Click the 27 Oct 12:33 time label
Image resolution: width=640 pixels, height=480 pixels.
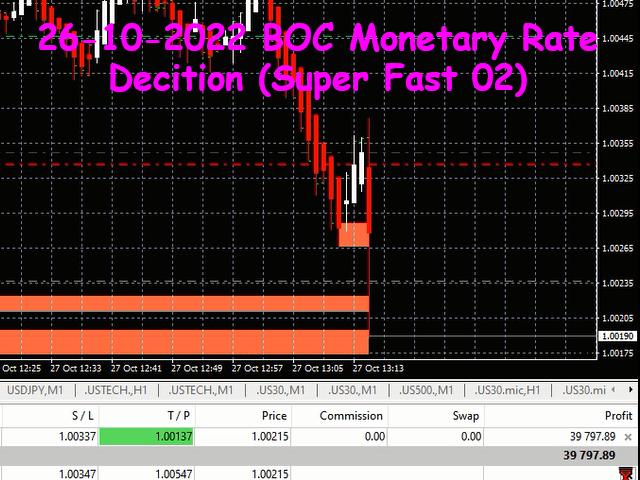(x=76, y=369)
